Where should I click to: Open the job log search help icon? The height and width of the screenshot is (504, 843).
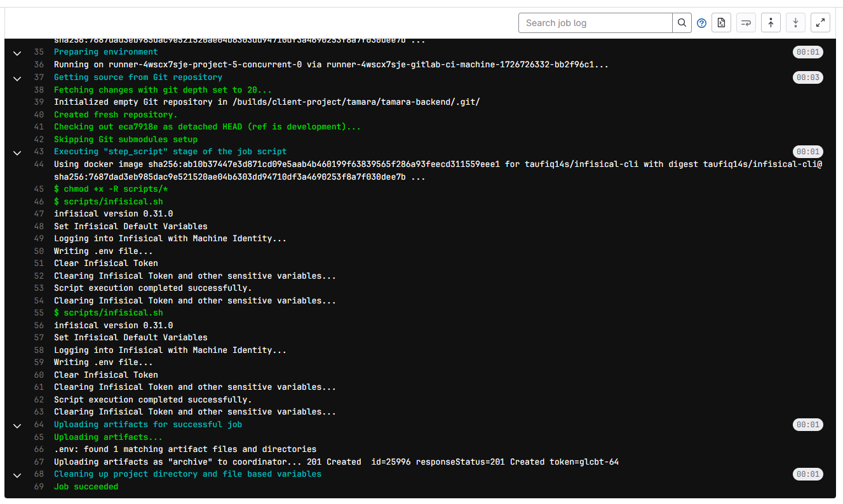coord(701,23)
